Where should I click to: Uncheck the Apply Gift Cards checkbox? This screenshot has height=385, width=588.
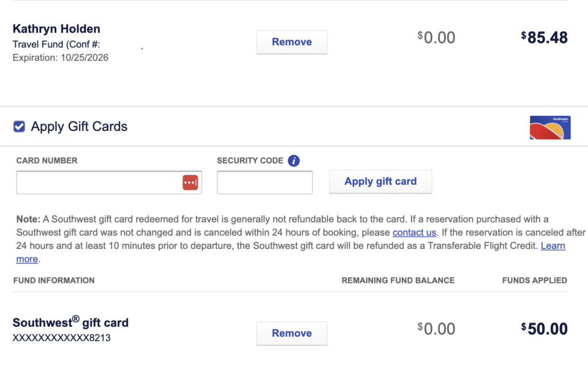(19, 127)
